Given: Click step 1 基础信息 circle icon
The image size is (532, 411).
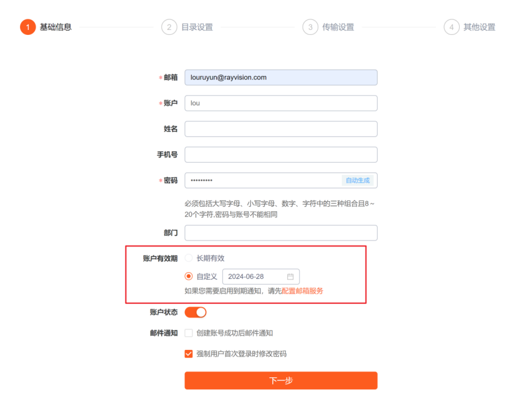Looking at the screenshot, I should [27, 27].
